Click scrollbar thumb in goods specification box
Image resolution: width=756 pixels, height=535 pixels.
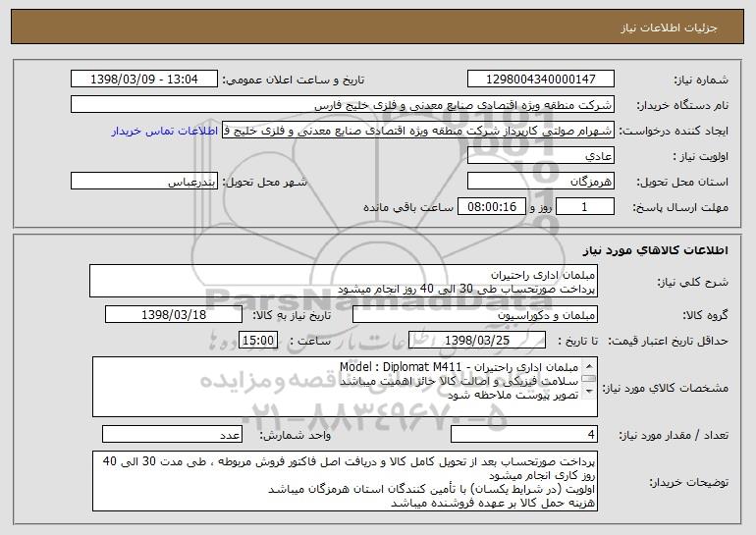point(589,378)
